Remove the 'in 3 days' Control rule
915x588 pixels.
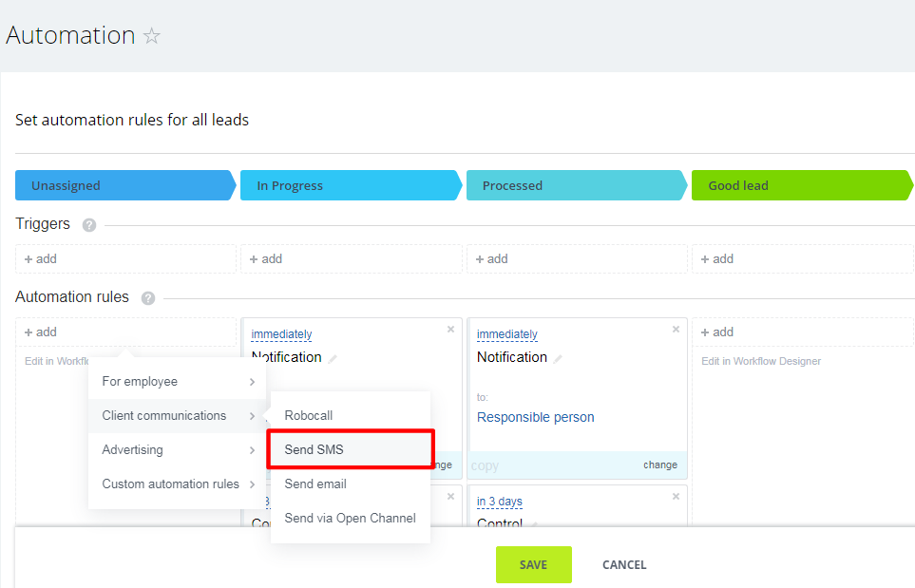click(676, 497)
